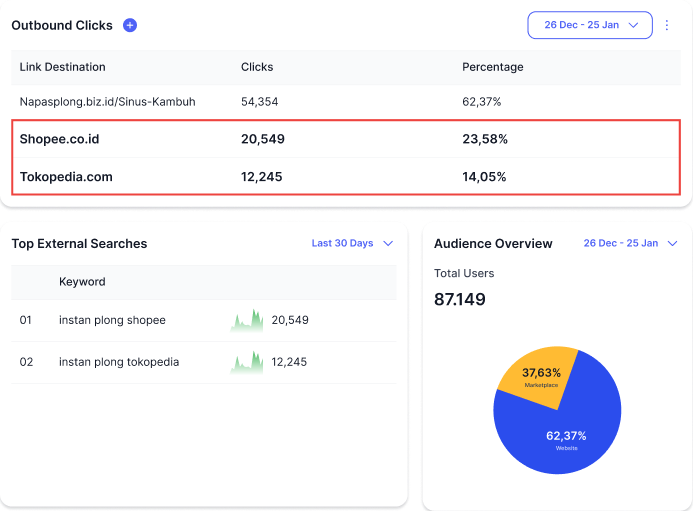The width and height of the screenshot is (693, 511).
Task: Open the three-dot menu in Outbound Clicks
Action: (x=667, y=25)
